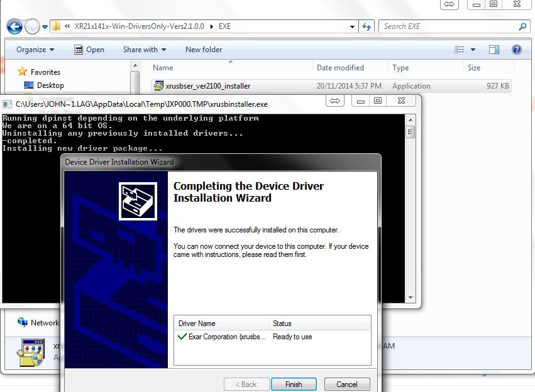Screen dimensions: 535x392
Task: Change the file view layout
Action: tap(460, 49)
